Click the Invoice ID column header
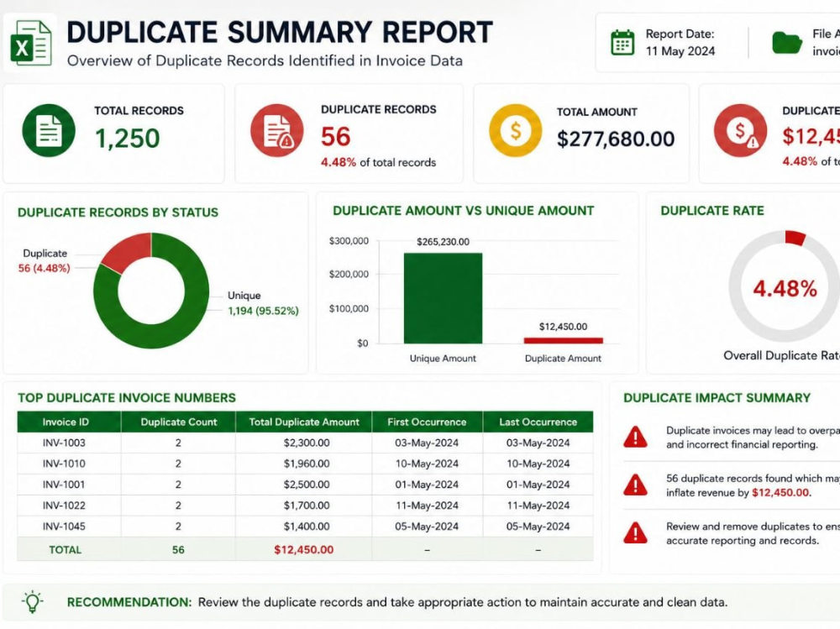This screenshot has height=629, width=840. point(69,422)
